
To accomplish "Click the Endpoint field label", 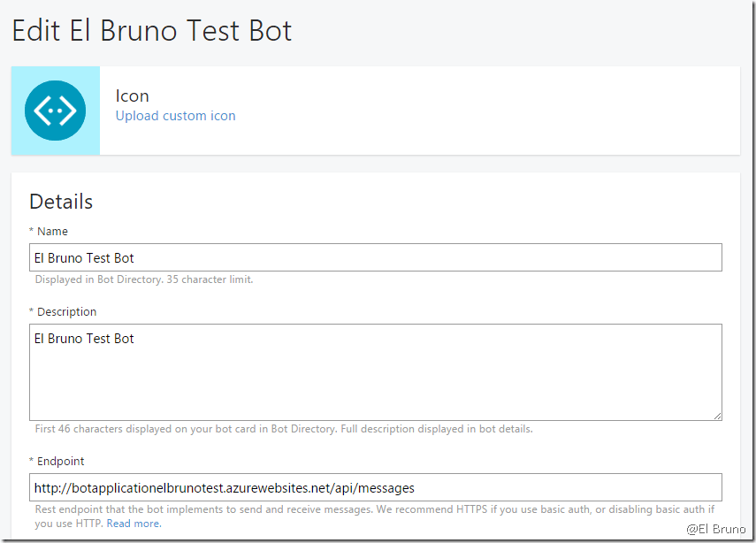I will click(60, 462).
